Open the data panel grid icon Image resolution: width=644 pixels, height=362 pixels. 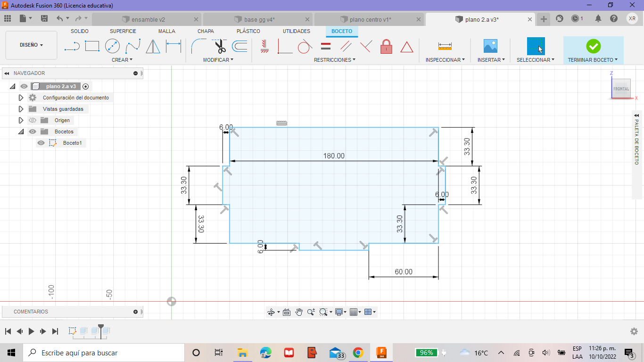7,18
